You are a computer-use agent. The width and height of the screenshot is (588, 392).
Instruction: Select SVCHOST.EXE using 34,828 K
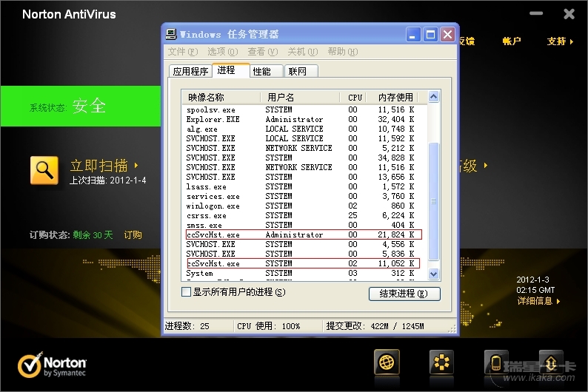[x=304, y=158]
